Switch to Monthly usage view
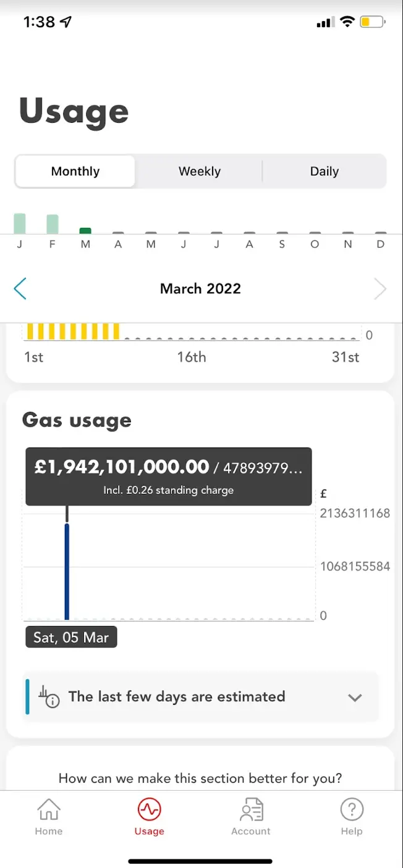The width and height of the screenshot is (403, 868). [75, 172]
